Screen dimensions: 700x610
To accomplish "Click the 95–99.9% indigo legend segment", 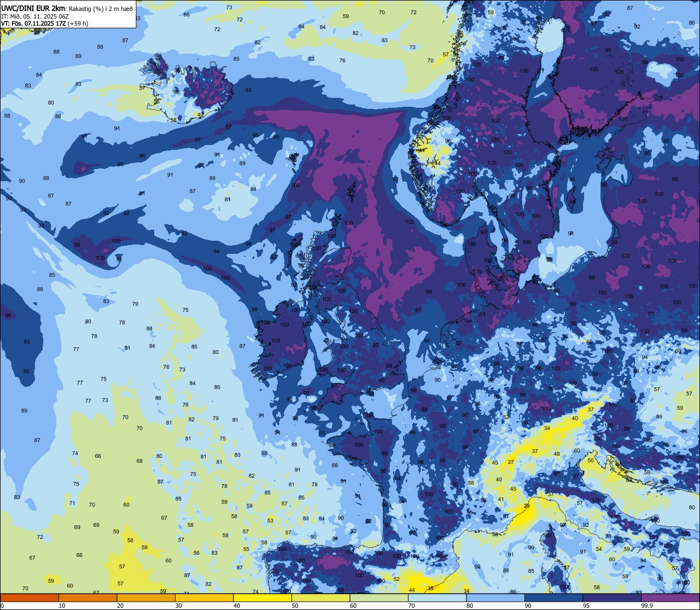I will [612, 597].
